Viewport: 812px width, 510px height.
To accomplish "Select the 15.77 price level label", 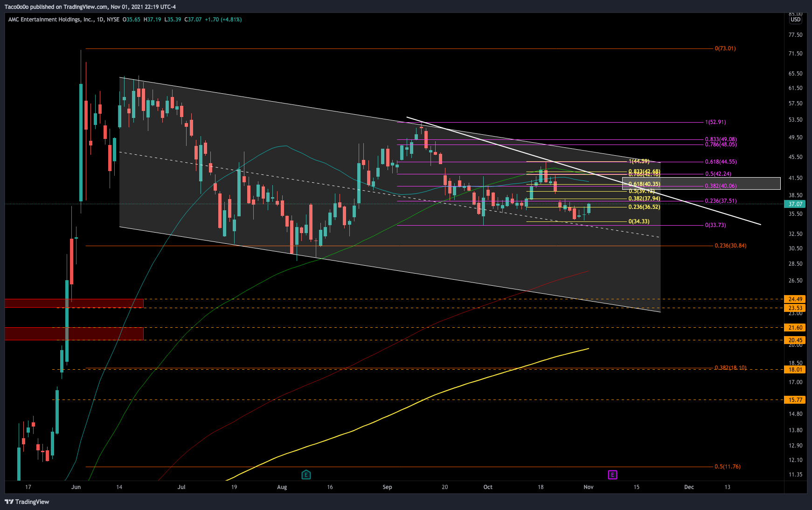I will [796, 400].
